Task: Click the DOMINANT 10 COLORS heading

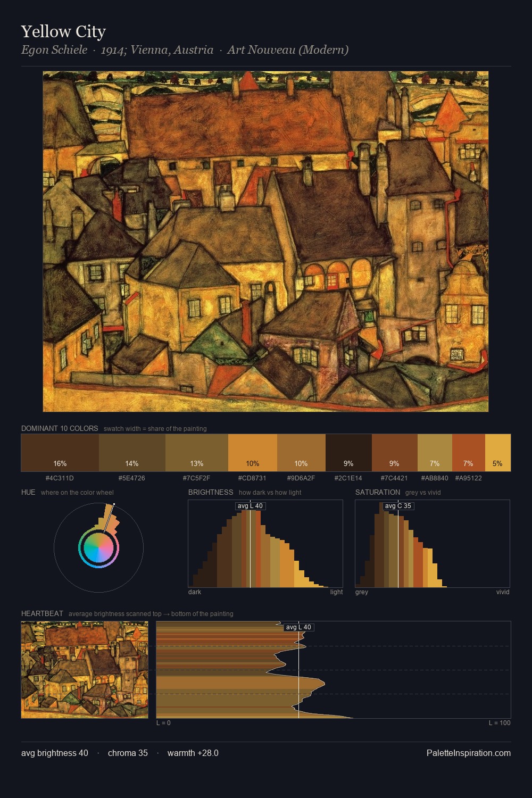Action: (60, 428)
